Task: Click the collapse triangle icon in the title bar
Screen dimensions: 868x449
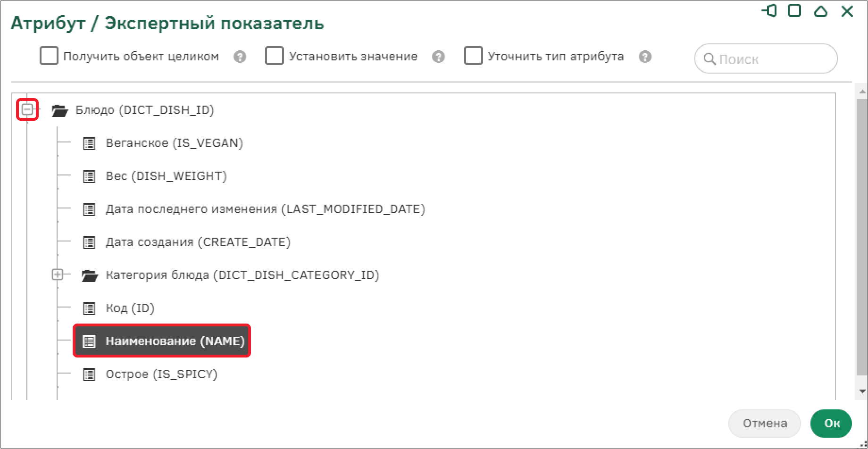Action: [821, 11]
